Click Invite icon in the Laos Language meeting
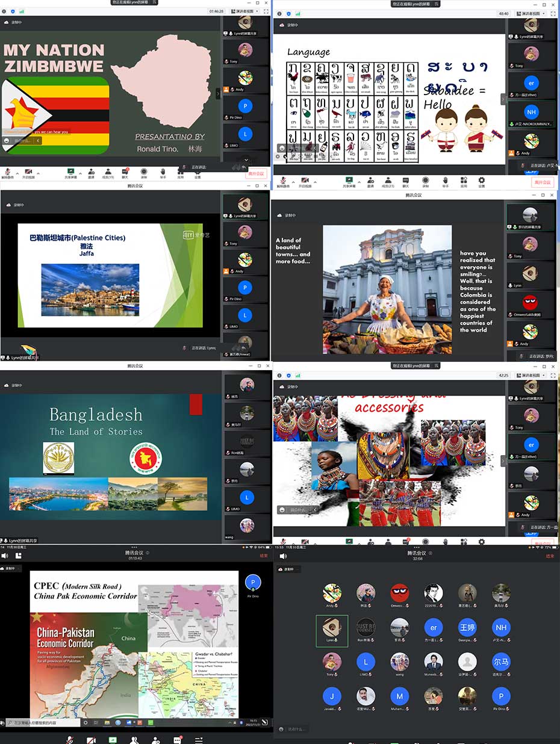Viewport: 560px width, 744px height. (370, 180)
